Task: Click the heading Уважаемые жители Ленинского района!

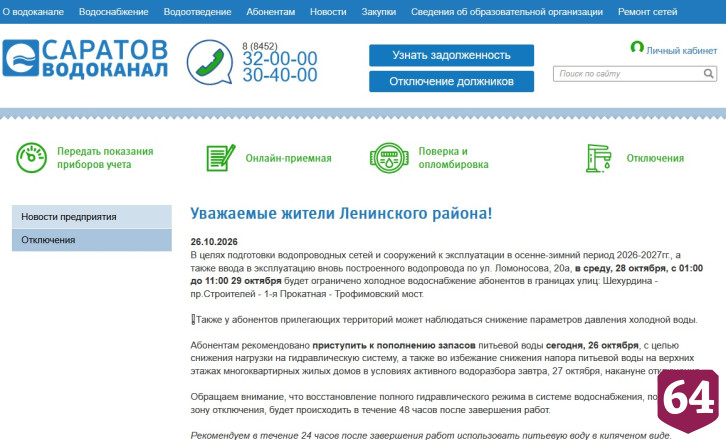Action: tap(341, 214)
